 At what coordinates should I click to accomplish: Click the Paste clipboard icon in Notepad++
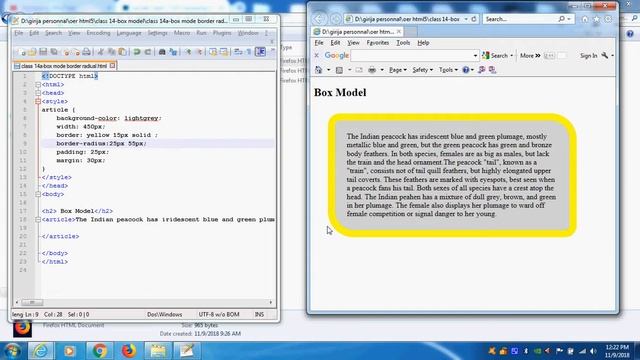point(122,52)
